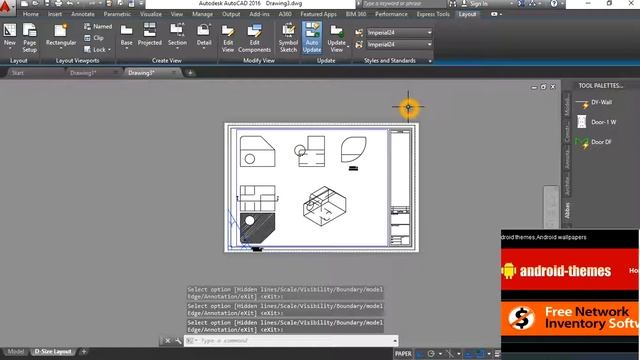Select the D-Size Layout tab
The height and width of the screenshot is (360, 640).
click(53, 352)
